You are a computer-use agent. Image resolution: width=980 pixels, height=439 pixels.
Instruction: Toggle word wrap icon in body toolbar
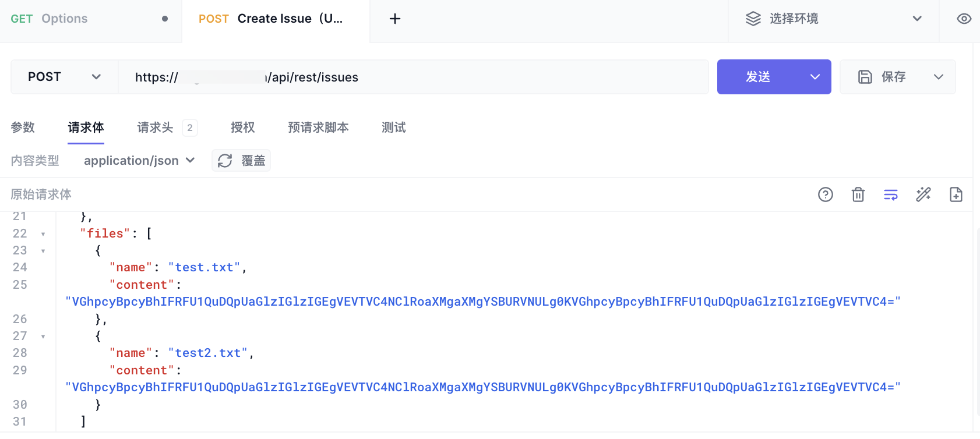pos(890,194)
